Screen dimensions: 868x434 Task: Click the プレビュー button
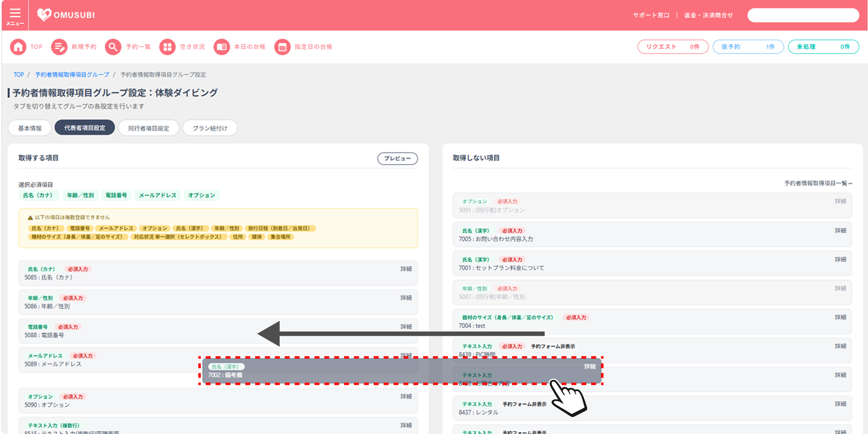click(x=397, y=159)
